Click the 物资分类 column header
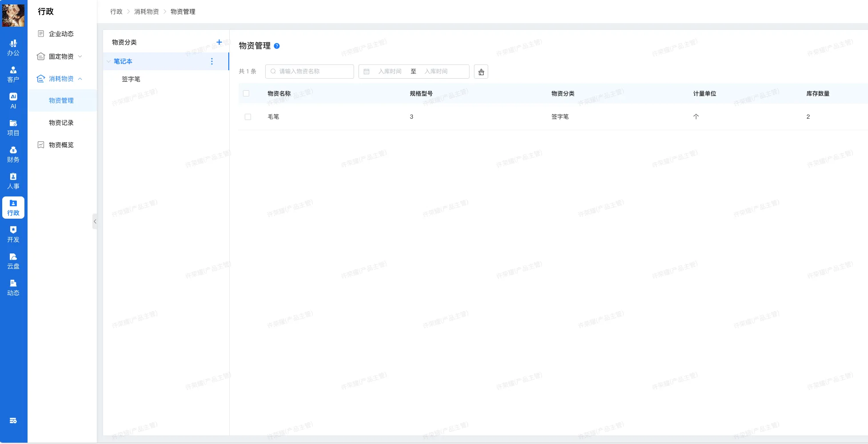 (x=563, y=93)
